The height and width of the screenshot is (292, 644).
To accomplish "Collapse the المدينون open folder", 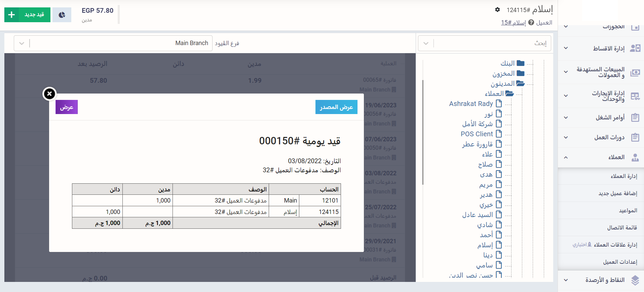I will point(520,83).
